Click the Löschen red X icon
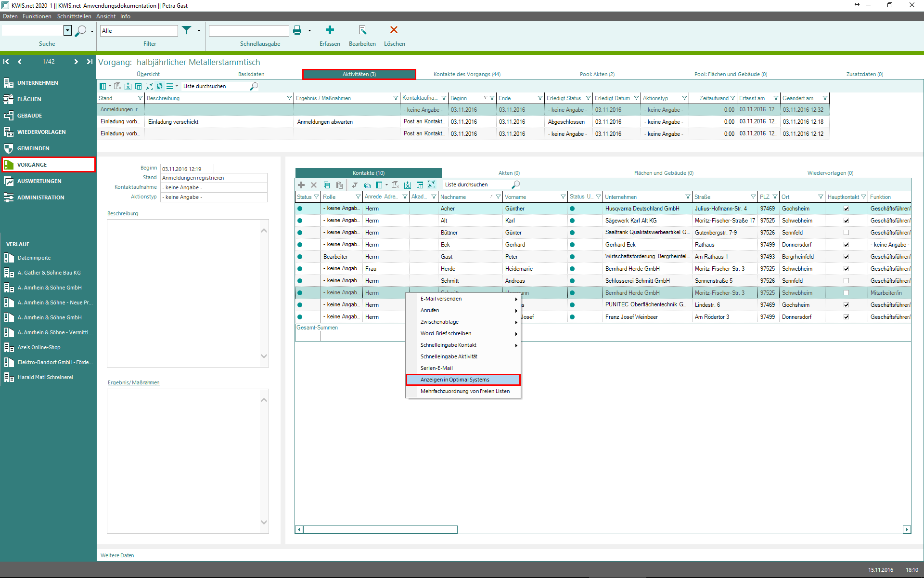The width and height of the screenshot is (924, 578). tap(394, 30)
